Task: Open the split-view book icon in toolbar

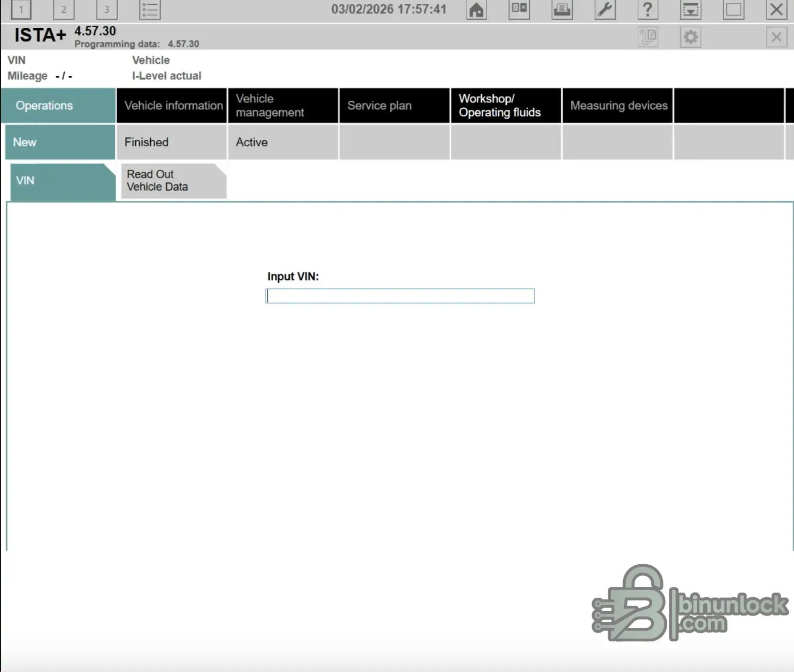Action: pos(519,9)
